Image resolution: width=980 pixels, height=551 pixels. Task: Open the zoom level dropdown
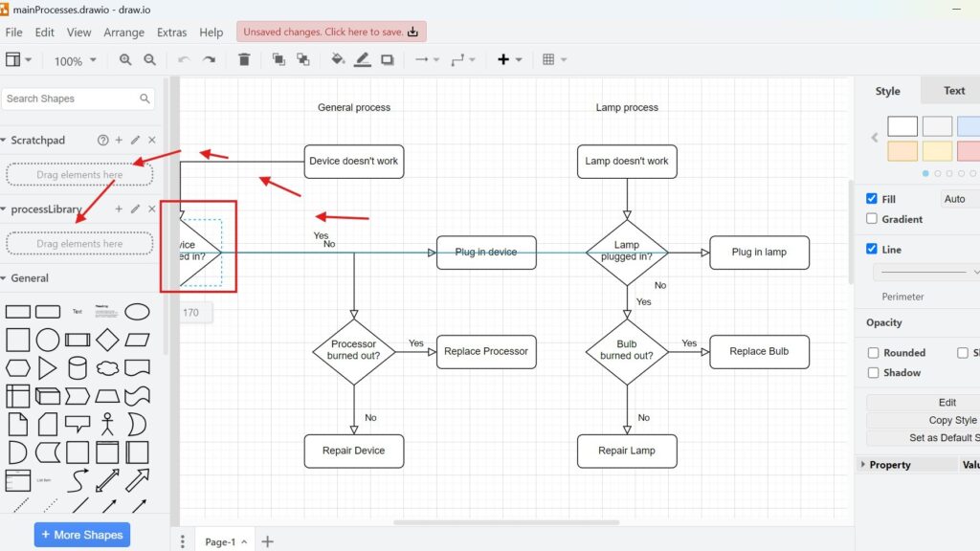[x=75, y=59]
